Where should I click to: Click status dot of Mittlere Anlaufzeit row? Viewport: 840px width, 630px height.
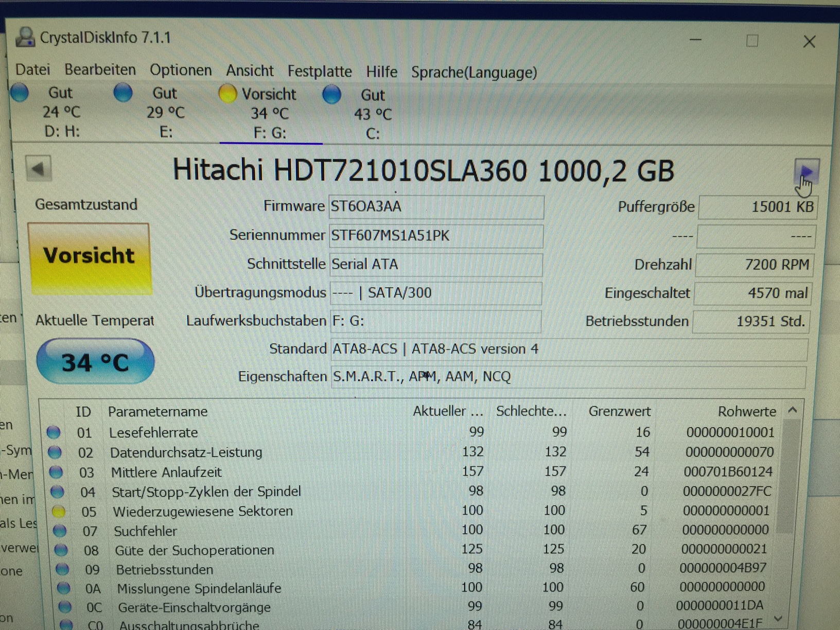click(x=56, y=472)
